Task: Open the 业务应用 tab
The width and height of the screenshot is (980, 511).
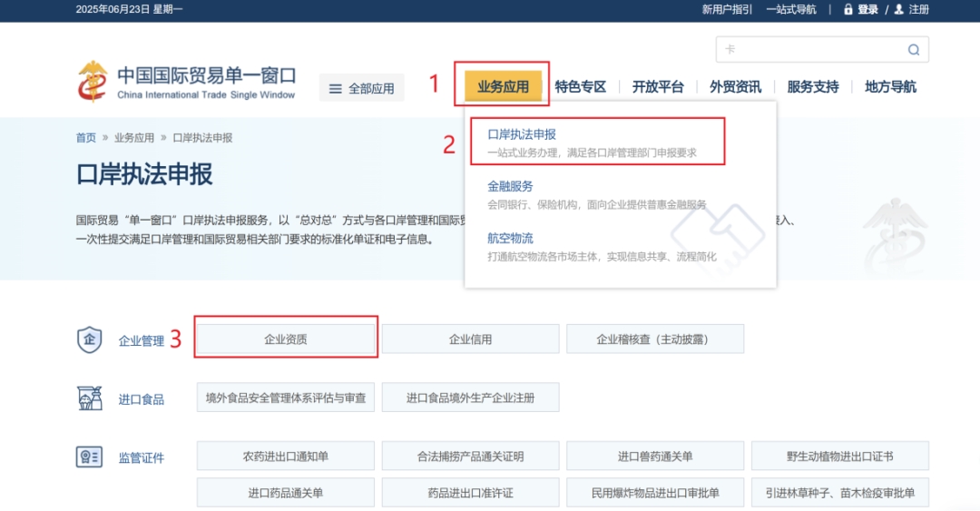Action: pos(503,87)
